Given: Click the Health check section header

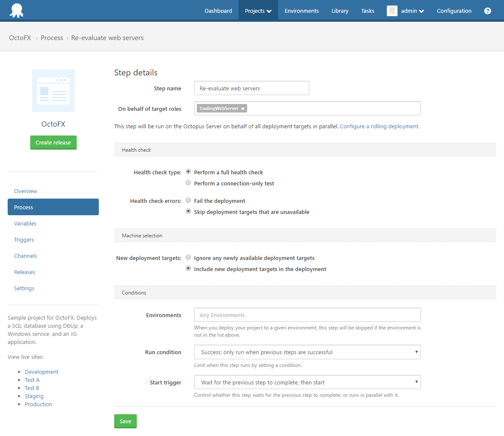Looking at the screenshot, I should (x=305, y=150).
